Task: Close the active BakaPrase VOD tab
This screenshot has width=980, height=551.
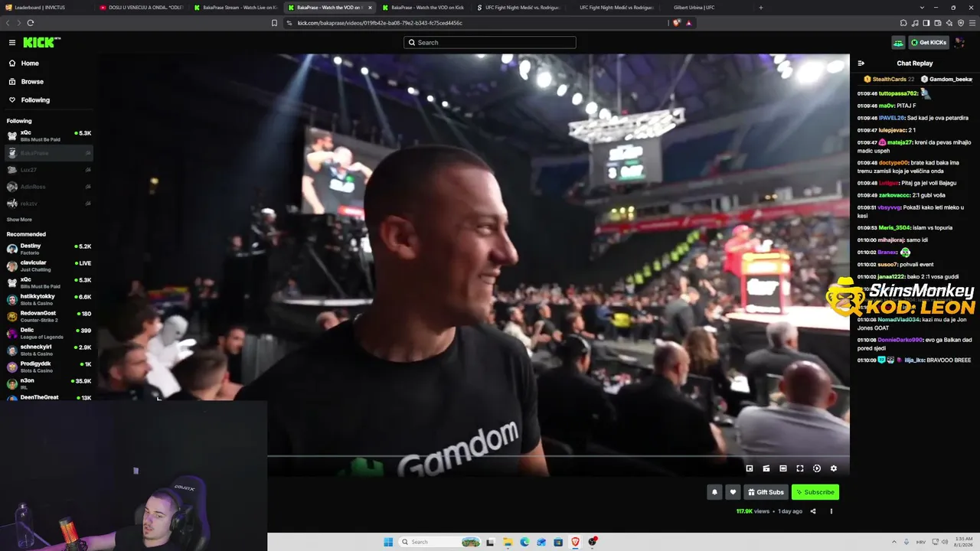Action: click(x=370, y=8)
